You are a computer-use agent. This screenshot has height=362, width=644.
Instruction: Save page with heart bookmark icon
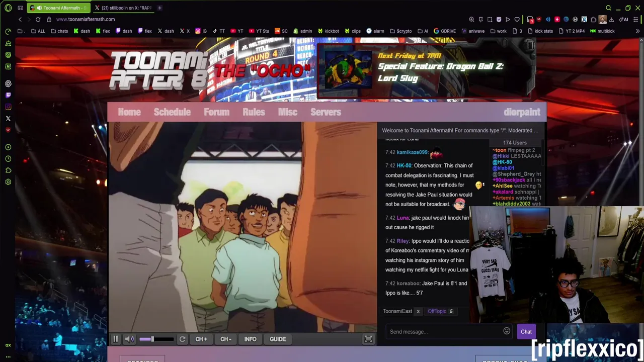click(517, 20)
